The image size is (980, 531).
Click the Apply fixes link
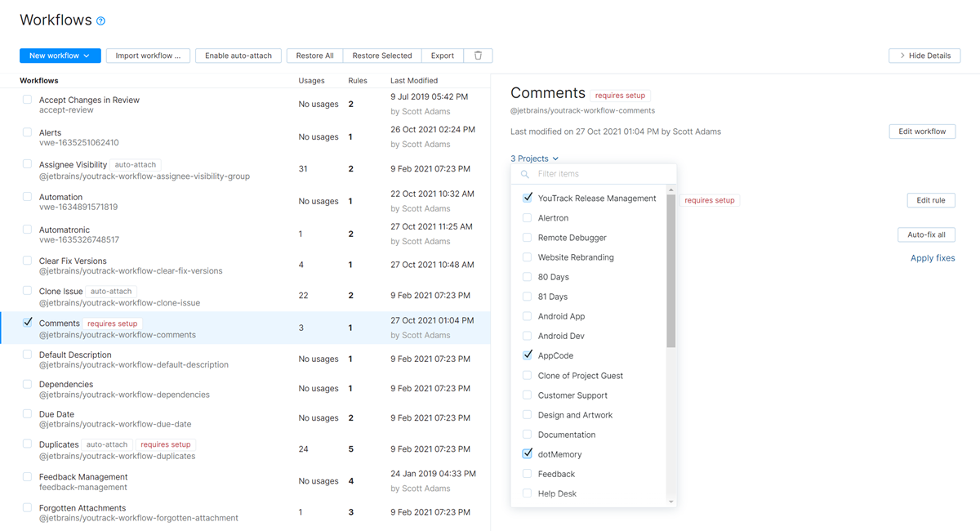pos(933,257)
